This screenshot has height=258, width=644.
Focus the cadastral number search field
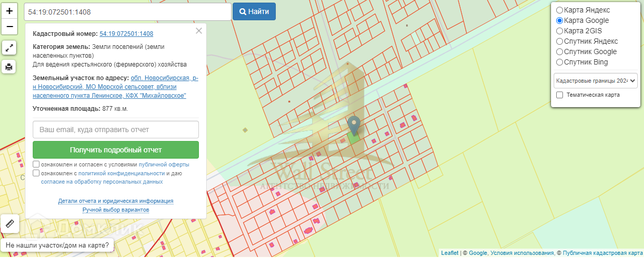(x=127, y=11)
